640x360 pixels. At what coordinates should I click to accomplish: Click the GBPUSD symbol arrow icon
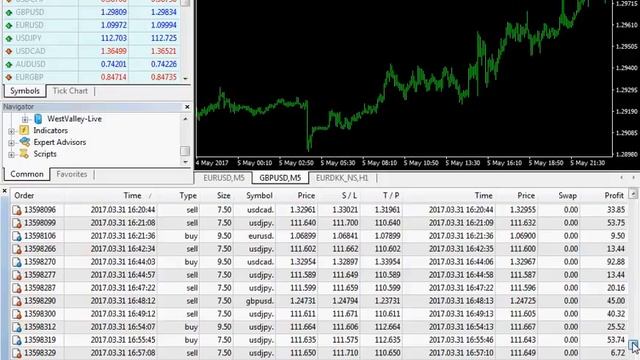[x=9, y=12]
